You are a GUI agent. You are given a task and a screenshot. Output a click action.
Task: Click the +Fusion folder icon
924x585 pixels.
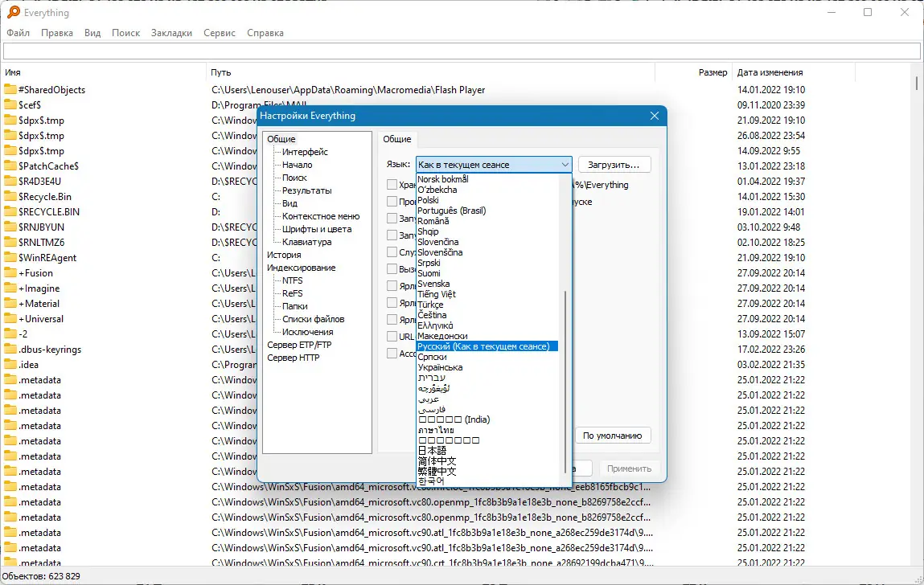click(x=10, y=273)
